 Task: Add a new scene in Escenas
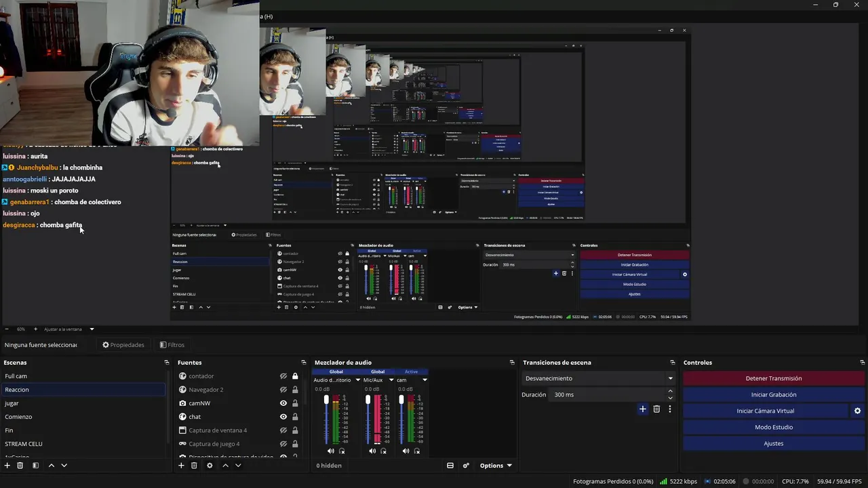(x=7, y=466)
